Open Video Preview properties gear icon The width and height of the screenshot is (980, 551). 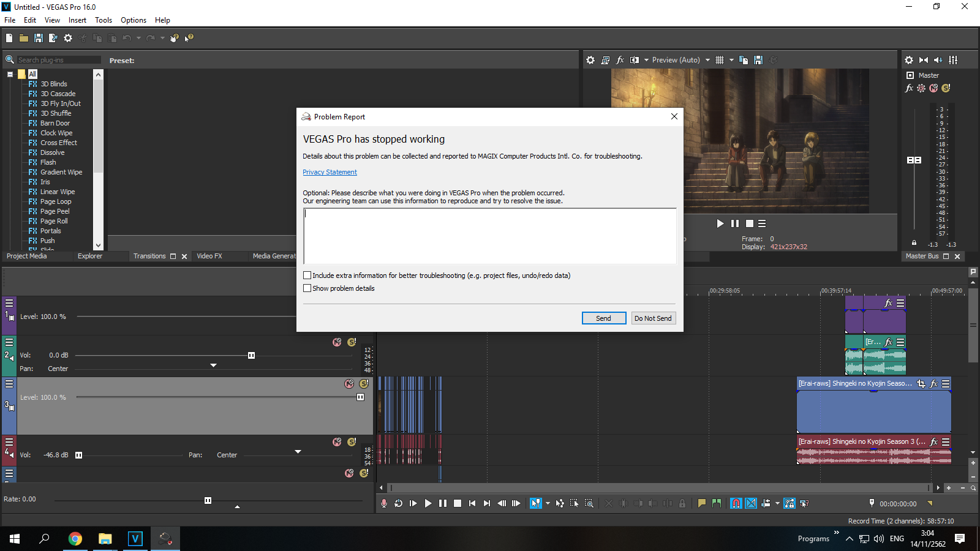click(590, 60)
